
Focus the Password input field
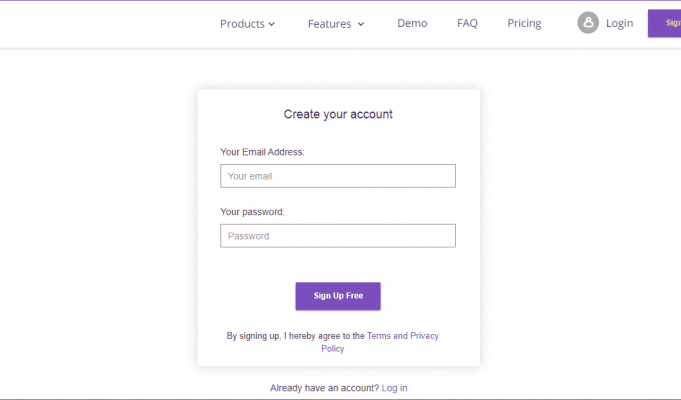[x=338, y=236]
